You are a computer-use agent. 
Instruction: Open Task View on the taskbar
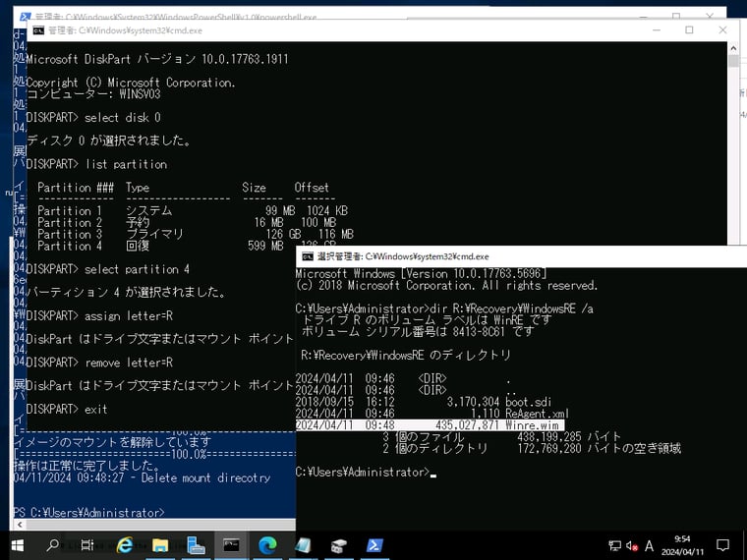click(x=87, y=544)
